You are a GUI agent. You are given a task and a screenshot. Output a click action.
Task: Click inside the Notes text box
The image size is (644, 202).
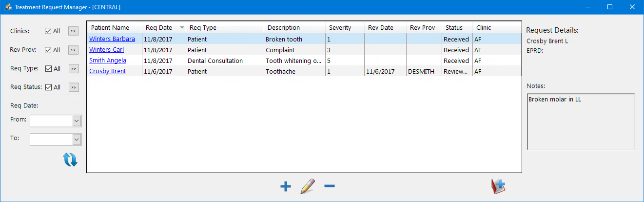tap(580, 122)
